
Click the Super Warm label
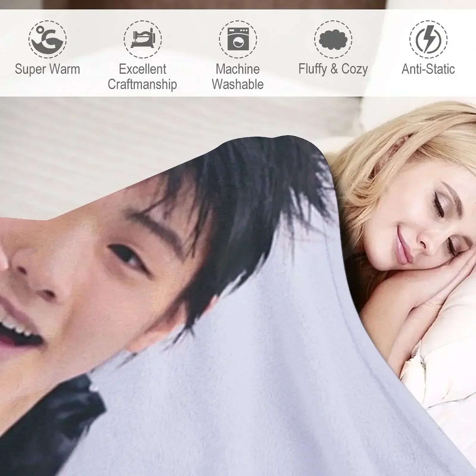(48, 69)
